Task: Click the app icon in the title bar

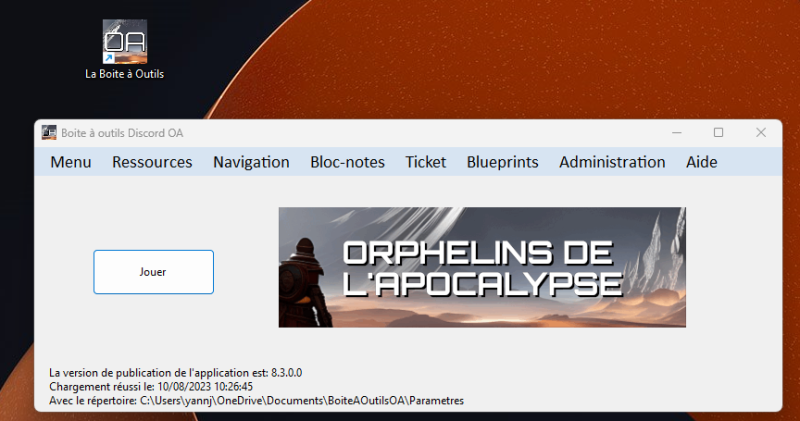Action: coord(49,133)
